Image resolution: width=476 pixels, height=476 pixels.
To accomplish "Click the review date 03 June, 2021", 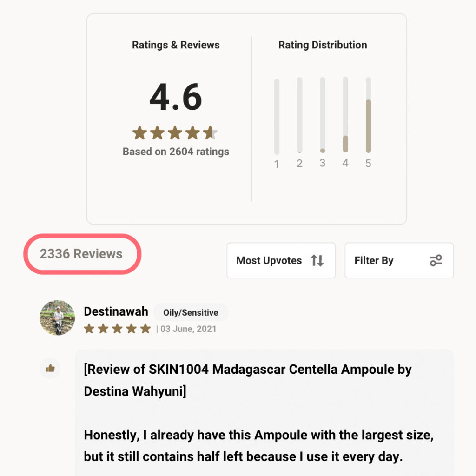I will pyautogui.click(x=188, y=329).
